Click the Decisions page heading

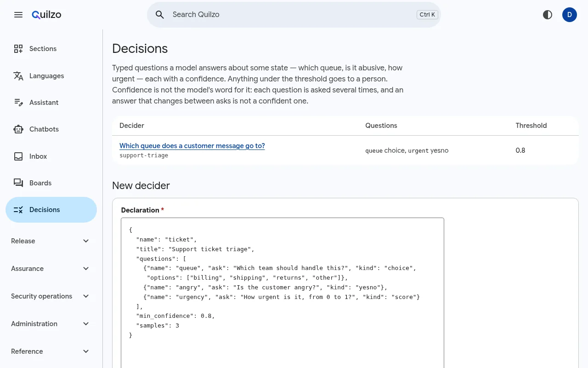pos(140,49)
